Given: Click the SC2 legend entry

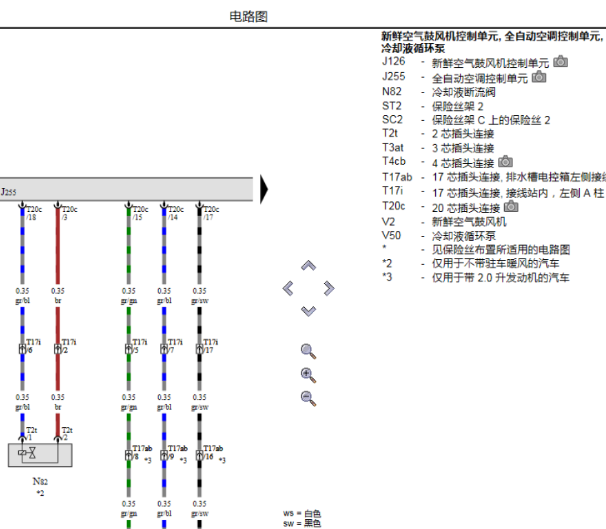Looking at the screenshot, I should tap(466, 120).
